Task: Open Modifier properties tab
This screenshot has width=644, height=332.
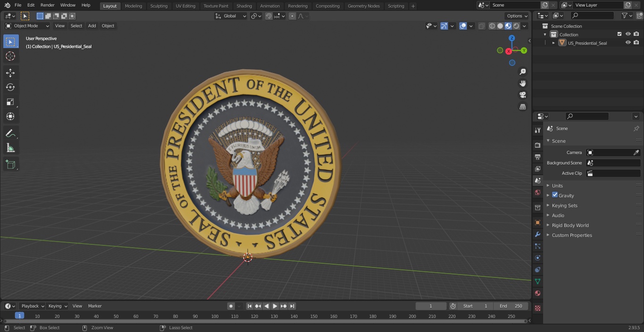Action: (x=537, y=234)
